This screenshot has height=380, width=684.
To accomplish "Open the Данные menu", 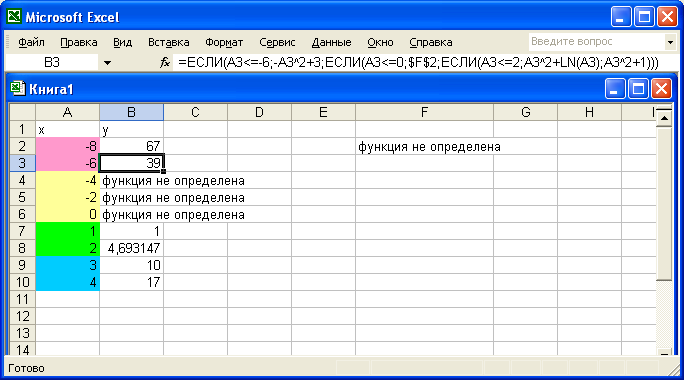I will (331, 42).
